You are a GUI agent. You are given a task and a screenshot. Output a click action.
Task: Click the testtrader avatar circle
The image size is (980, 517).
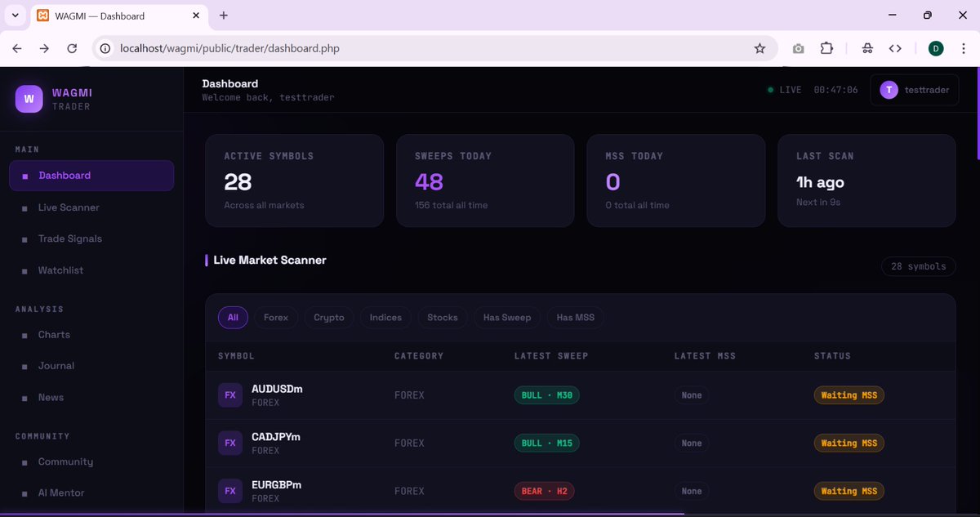[889, 90]
